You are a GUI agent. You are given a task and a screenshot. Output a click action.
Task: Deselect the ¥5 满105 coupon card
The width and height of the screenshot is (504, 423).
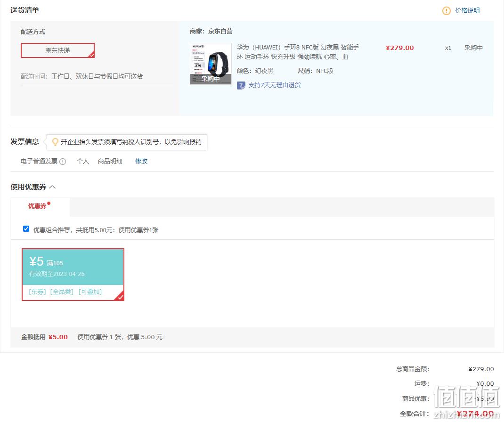[73, 275]
